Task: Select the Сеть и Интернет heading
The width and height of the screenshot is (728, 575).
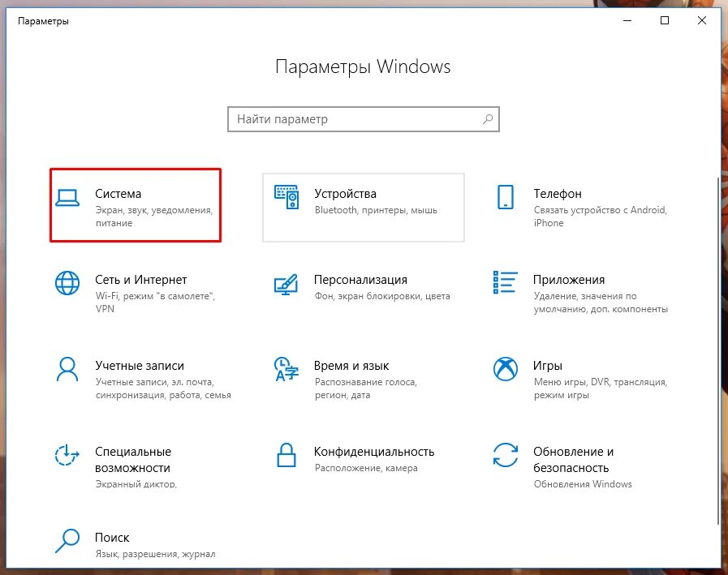Action: coord(140,279)
